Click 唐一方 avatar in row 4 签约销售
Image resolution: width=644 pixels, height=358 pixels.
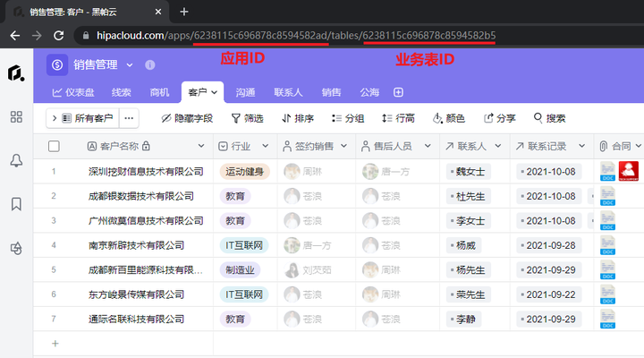292,245
